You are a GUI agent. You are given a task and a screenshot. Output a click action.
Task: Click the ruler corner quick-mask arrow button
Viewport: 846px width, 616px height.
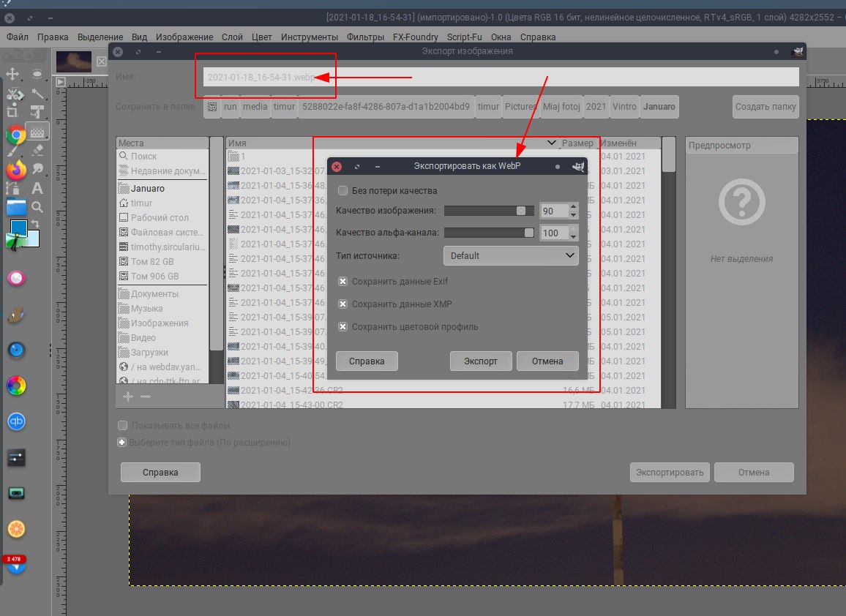click(x=61, y=82)
